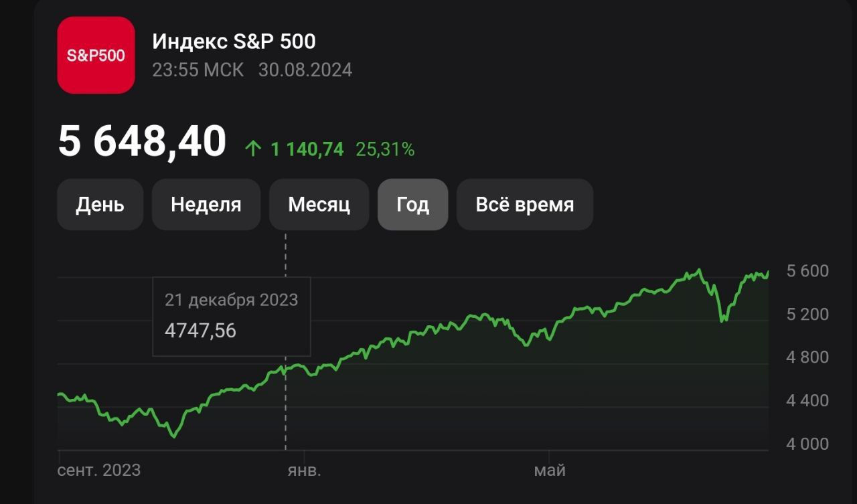
Task: Click the 4747,56 tooltip value
Action: (x=200, y=330)
